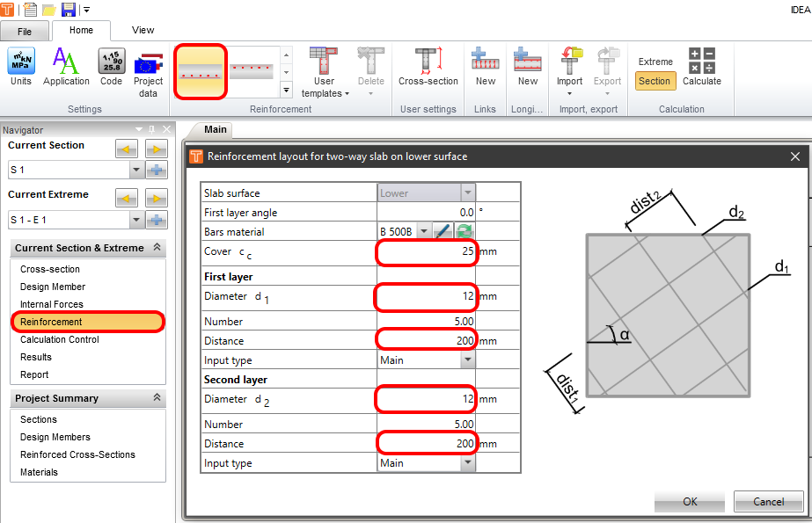Expand the Current Section S 1 dropdown
812x523 pixels.
135,171
